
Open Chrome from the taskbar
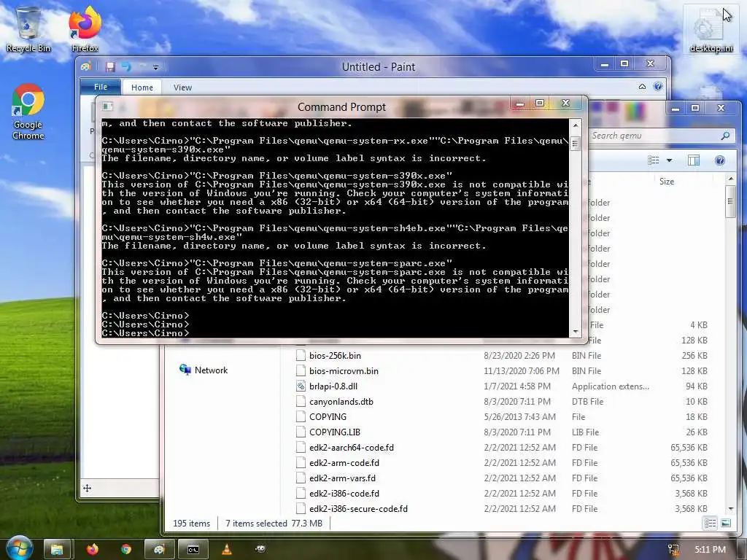click(x=125, y=549)
